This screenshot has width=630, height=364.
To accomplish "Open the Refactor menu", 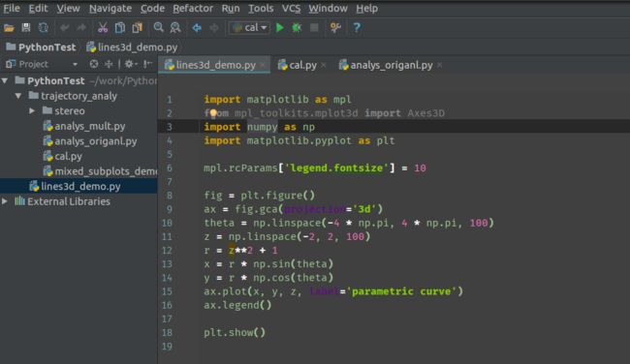I will point(193,8).
